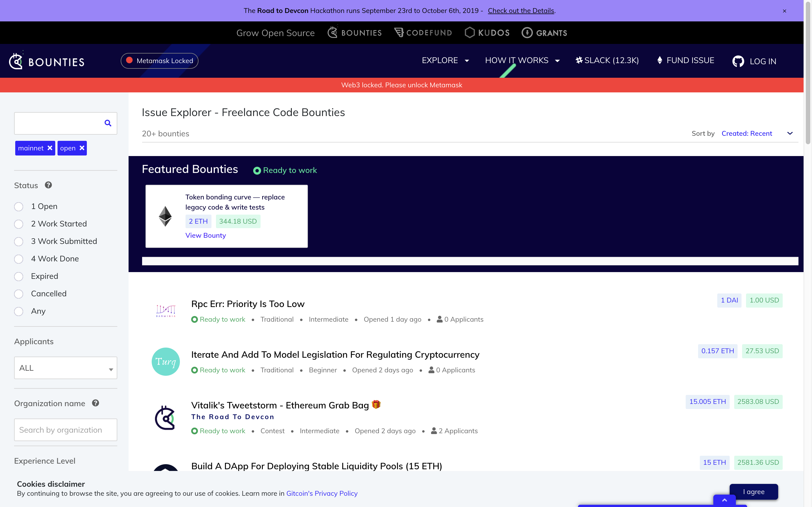Remove the open filter tag
Image resolution: width=812 pixels, height=507 pixels.
tap(82, 148)
